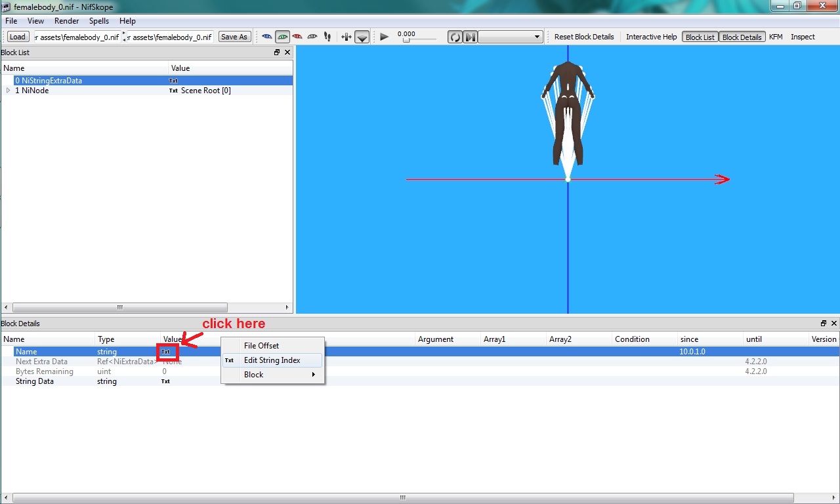
Task: Float the Block List panel
Action: pos(277,52)
